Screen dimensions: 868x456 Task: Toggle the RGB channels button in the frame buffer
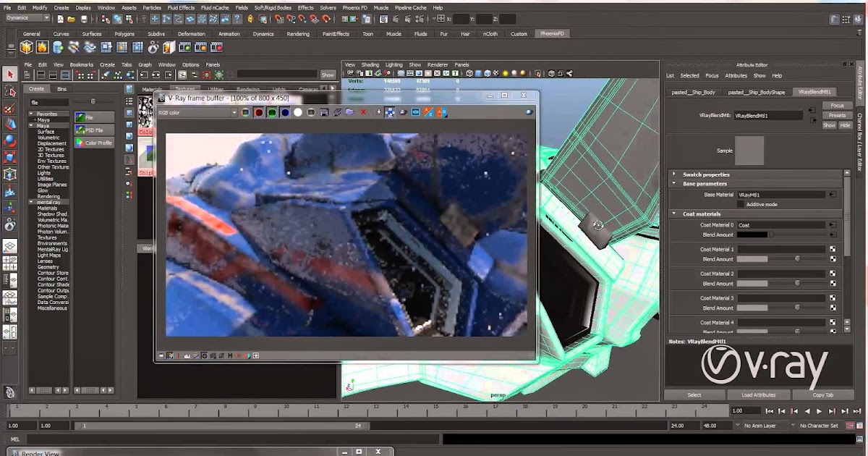click(x=245, y=112)
